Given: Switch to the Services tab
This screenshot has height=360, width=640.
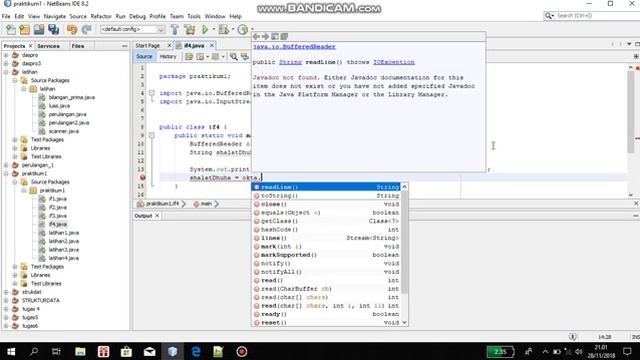Looking at the screenshot, I should pyautogui.click(x=49, y=46).
